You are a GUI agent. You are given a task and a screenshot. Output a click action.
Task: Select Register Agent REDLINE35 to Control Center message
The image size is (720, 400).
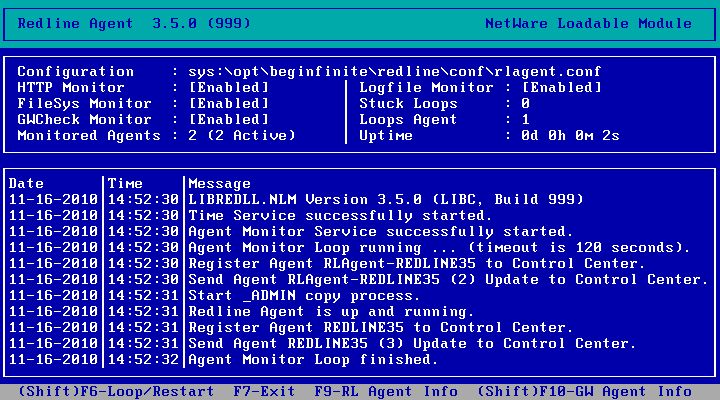tap(381, 328)
